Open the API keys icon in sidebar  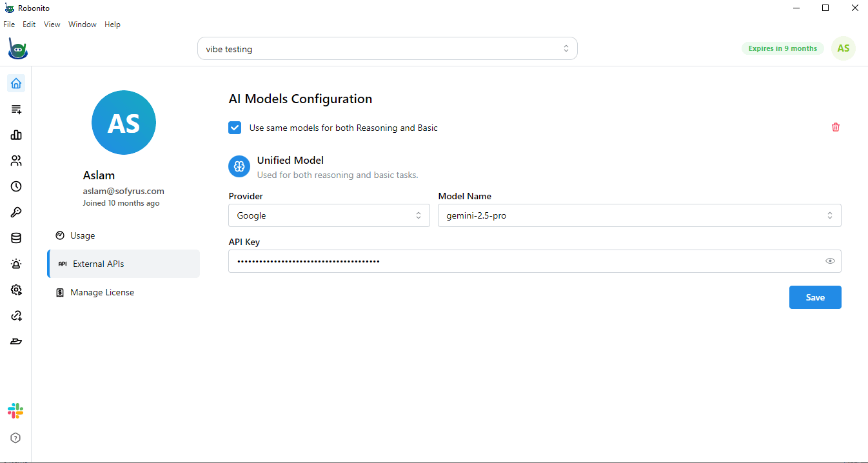[15, 212]
